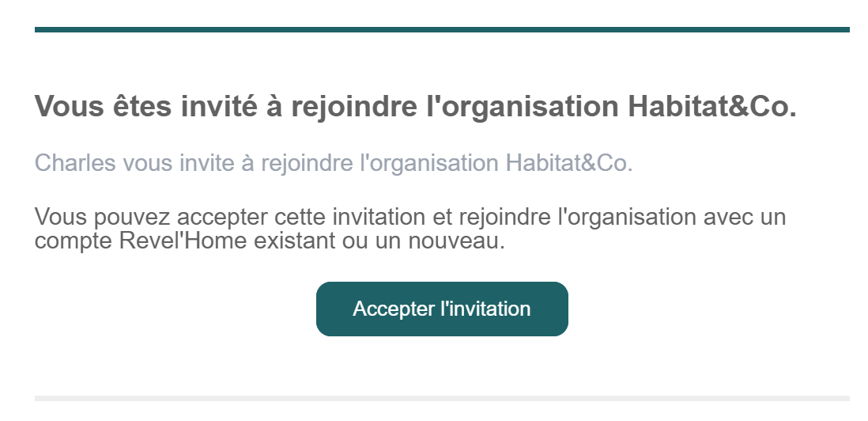Click "avec un" in the body paragraph
The image size is (868, 421).
745,217
